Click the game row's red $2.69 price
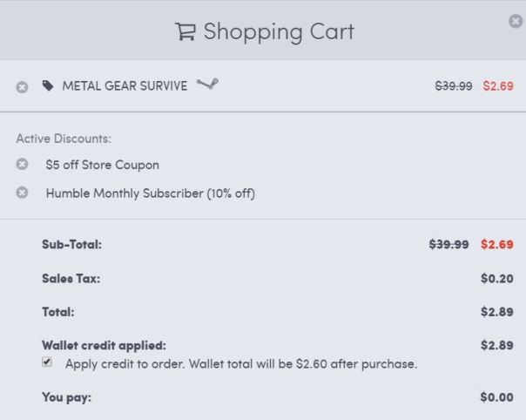526x420 pixels. pos(497,86)
